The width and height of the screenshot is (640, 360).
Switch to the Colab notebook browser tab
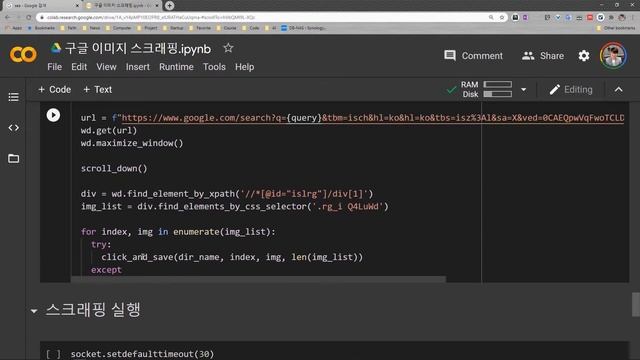(x=122, y=6)
